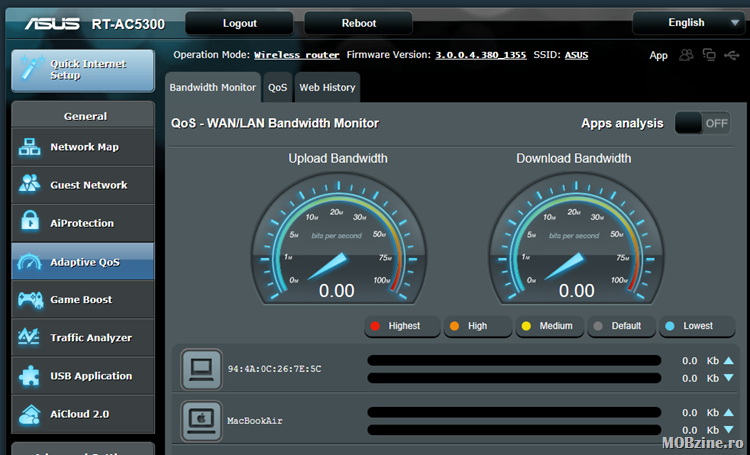Open Game Boost from the sidebar
Screen dimensions: 750x455
[x=83, y=300]
